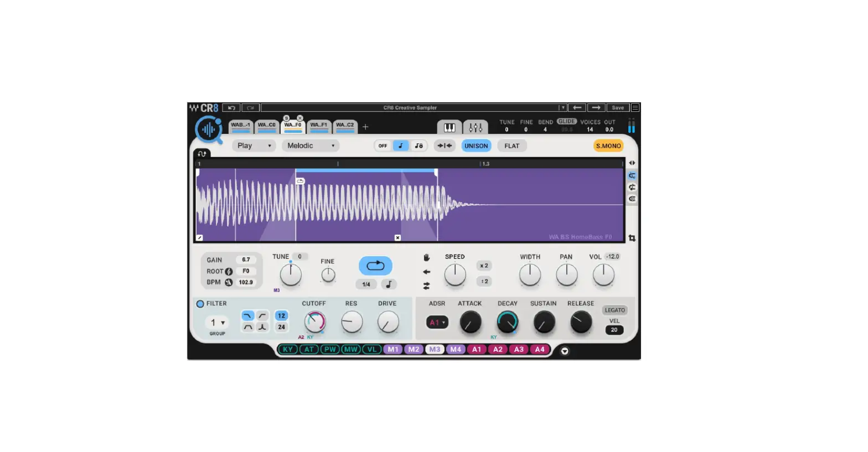Open the filter GROUP 1 dropdown

pos(217,323)
